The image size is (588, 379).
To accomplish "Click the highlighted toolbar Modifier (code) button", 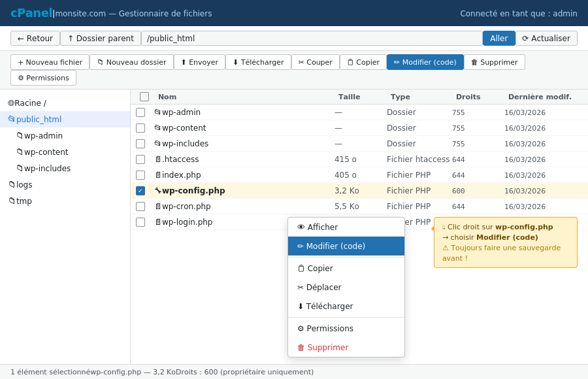I will coord(425,62).
